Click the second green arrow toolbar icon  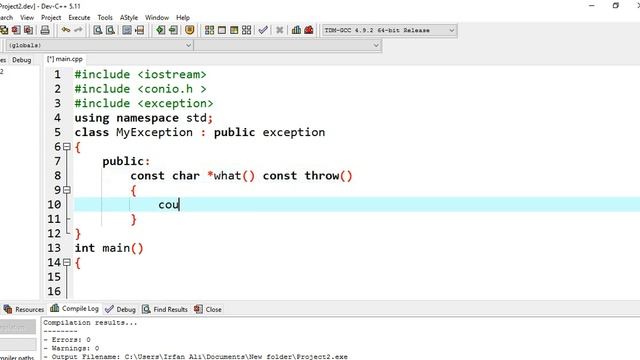coord(173,30)
